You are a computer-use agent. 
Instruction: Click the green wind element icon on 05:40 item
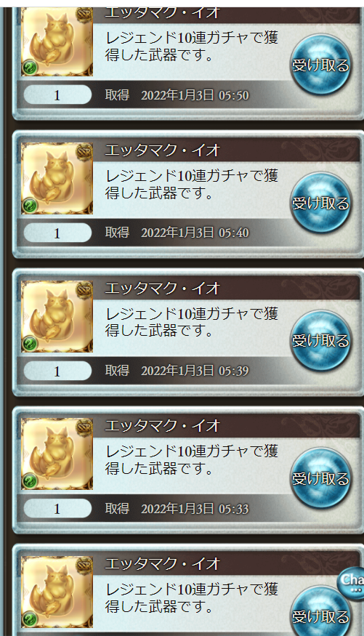click(30, 206)
